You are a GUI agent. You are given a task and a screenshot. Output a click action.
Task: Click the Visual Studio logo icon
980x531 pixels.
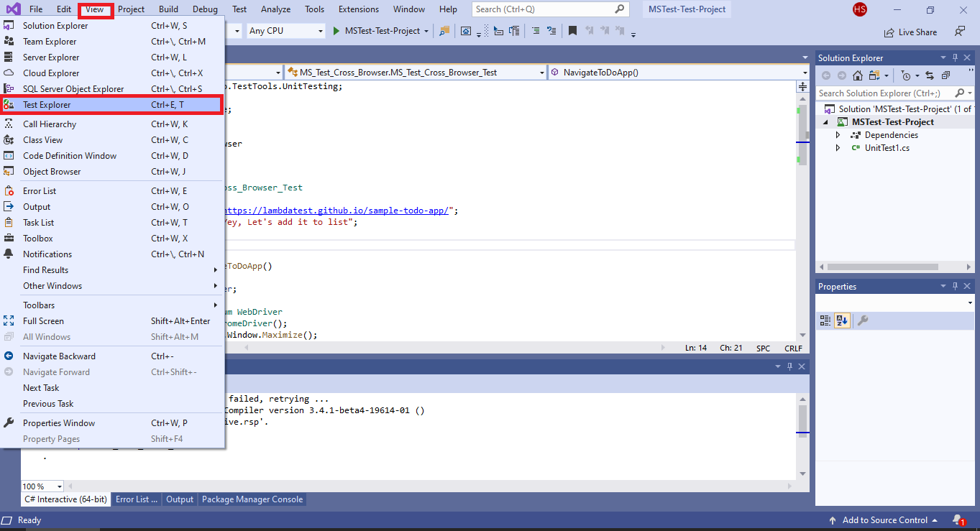14,9
